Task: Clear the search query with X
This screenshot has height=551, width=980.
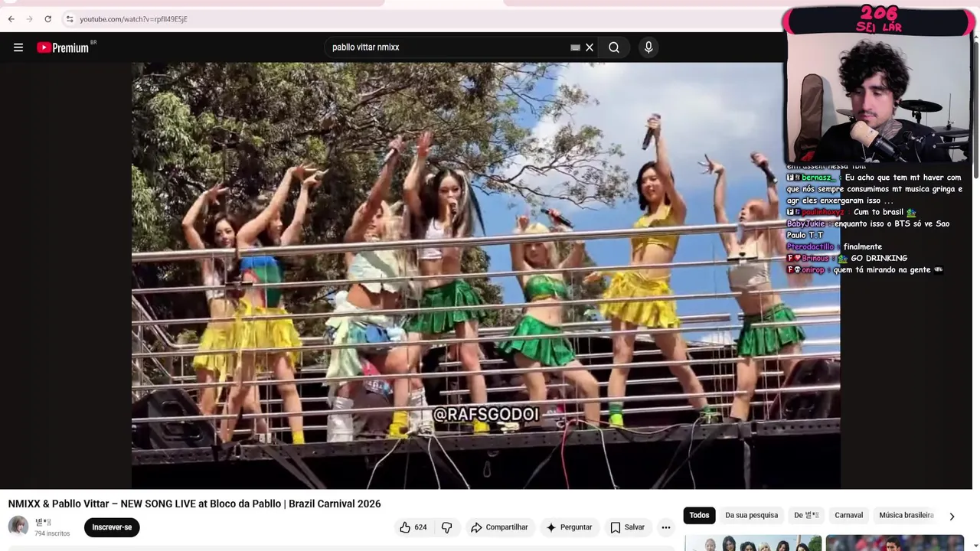Action: [590, 47]
